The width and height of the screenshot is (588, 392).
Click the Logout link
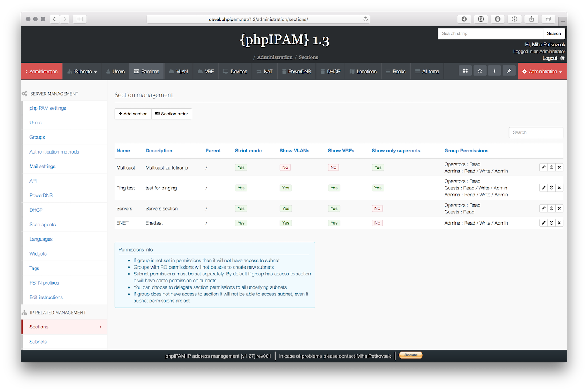tap(553, 58)
